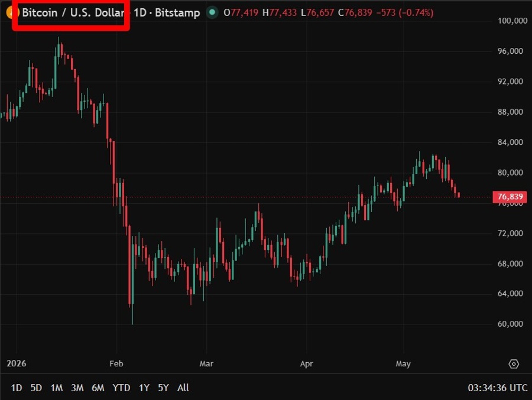Click the high value H77,433
This screenshot has width=532, height=400.
click(280, 13)
